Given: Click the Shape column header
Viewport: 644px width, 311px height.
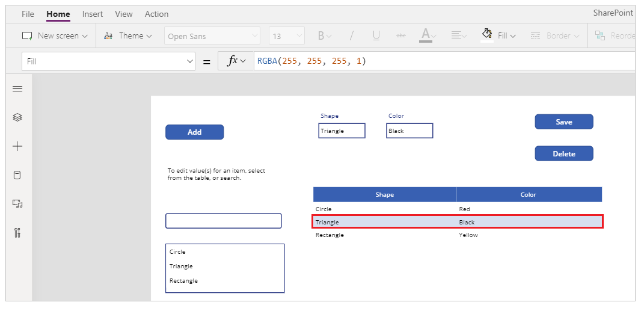Looking at the screenshot, I should [x=384, y=194].
